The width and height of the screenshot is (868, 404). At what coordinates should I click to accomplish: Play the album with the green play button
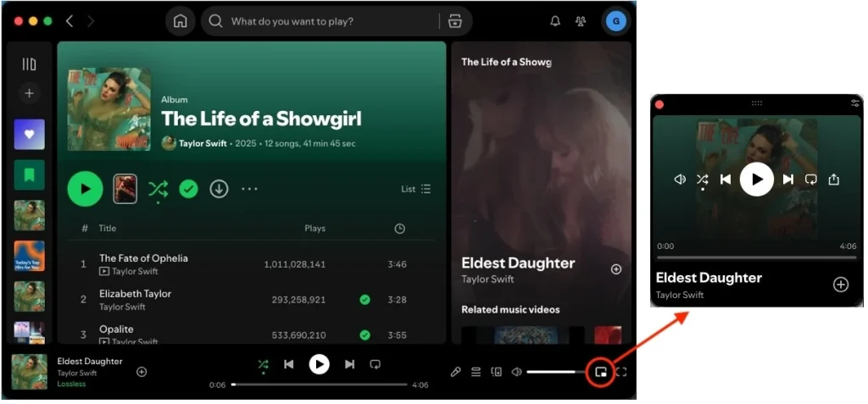point(86,189)
